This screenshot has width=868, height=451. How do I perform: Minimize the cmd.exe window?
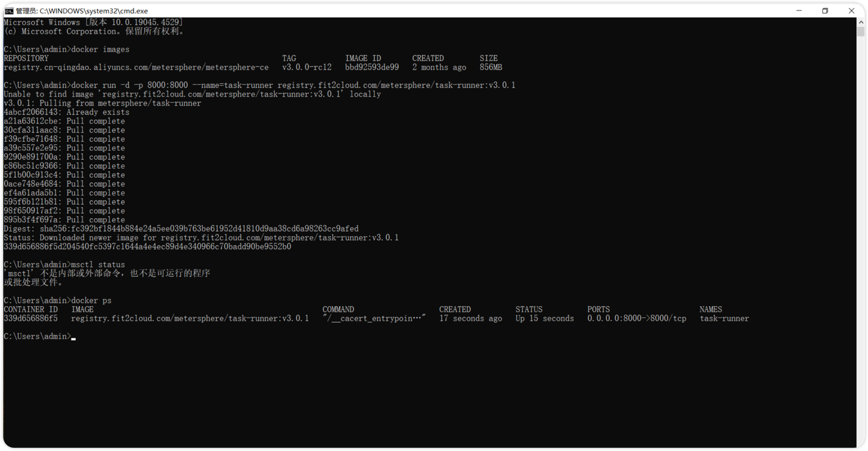(799, 10)
